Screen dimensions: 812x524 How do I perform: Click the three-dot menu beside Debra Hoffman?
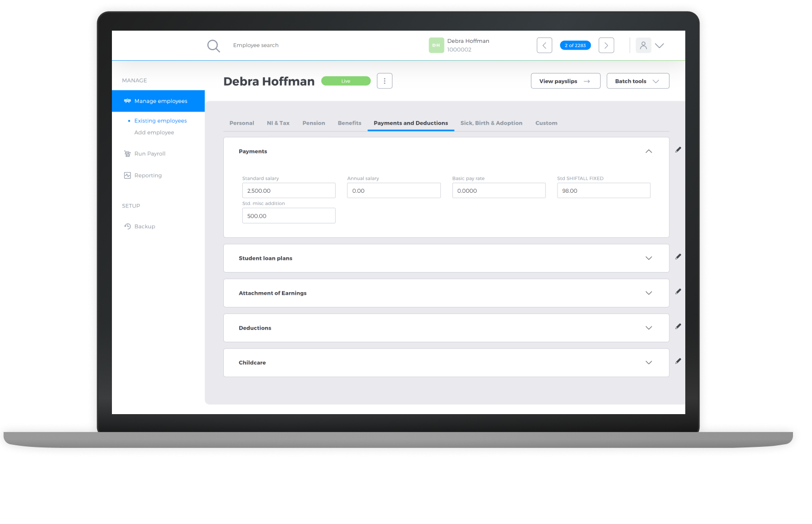coord(384,80)
